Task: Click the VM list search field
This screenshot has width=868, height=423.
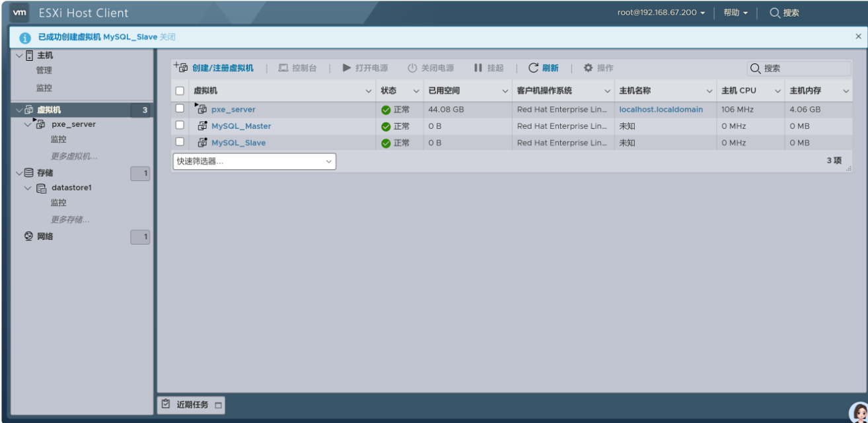Action: pos(799,68)
